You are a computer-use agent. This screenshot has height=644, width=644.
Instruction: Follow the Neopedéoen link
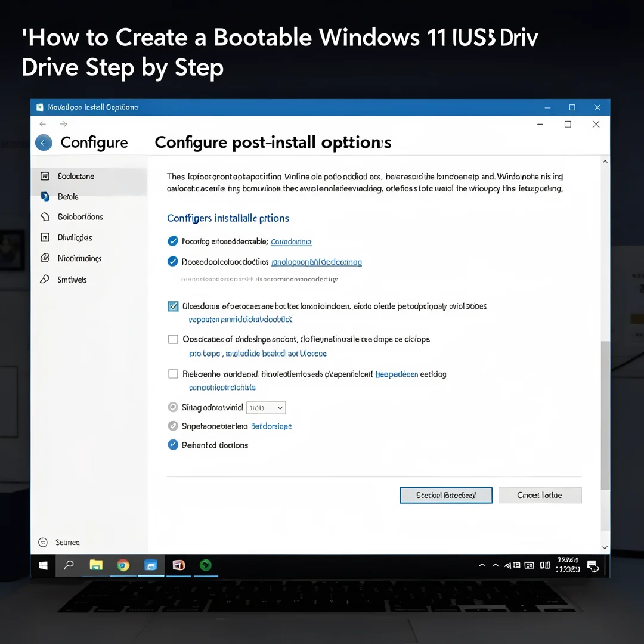coord(397,374)
